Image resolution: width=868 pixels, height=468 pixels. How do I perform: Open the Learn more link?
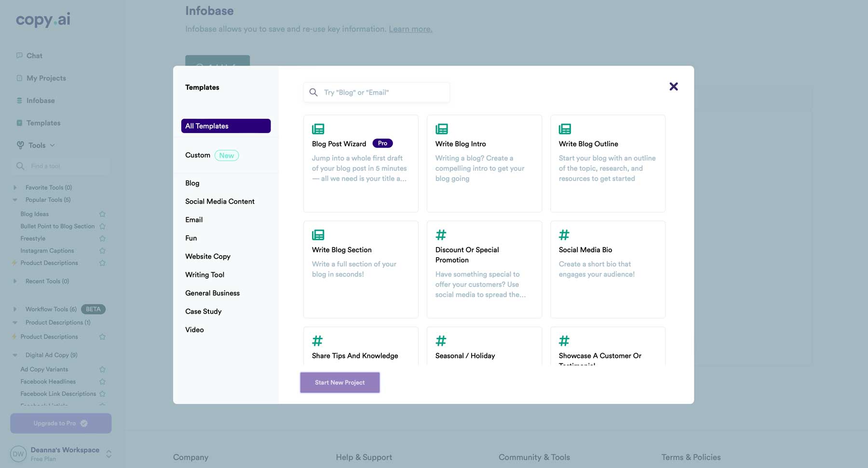click(410, 29)
